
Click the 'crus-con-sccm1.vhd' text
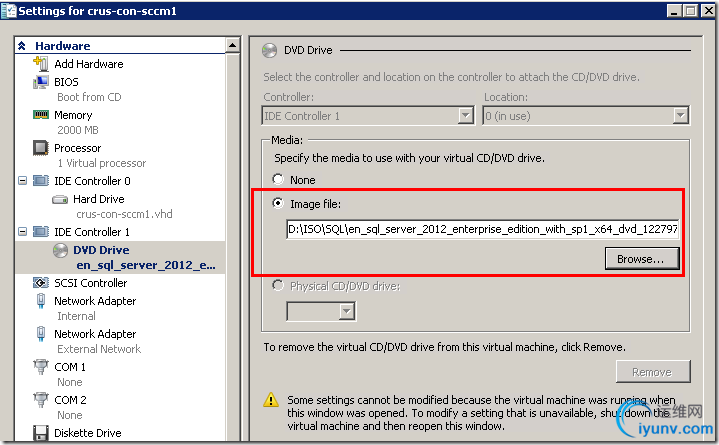coord(124,214)
